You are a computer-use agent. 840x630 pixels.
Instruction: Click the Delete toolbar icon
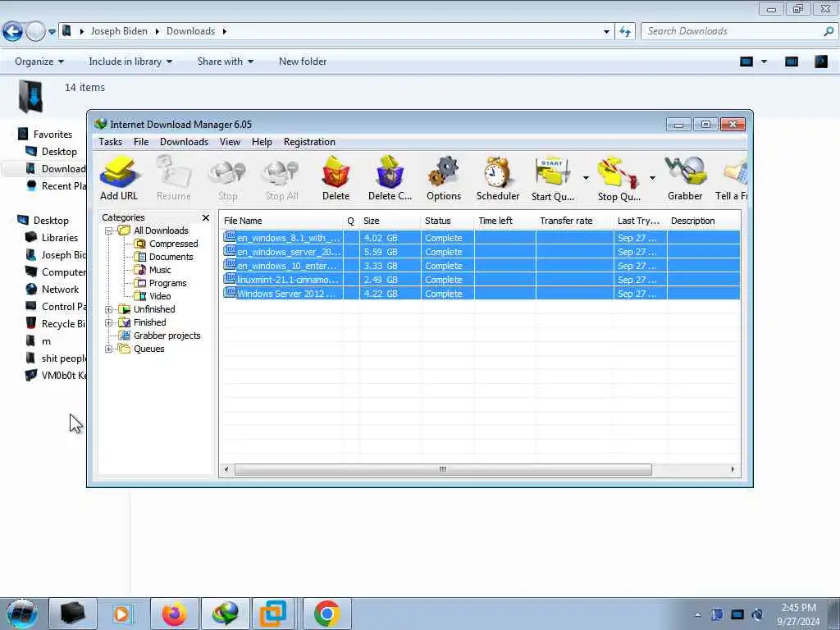[x=336, y=178]
